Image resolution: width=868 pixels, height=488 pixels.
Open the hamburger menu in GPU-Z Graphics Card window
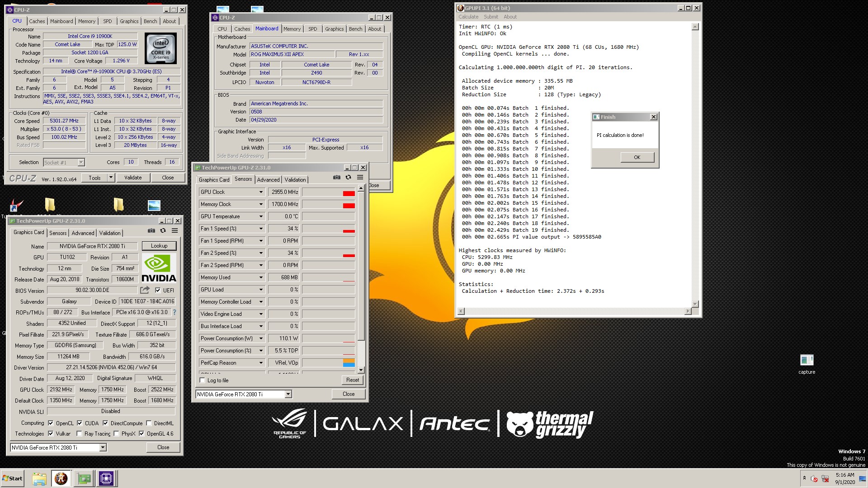(175, 230)
